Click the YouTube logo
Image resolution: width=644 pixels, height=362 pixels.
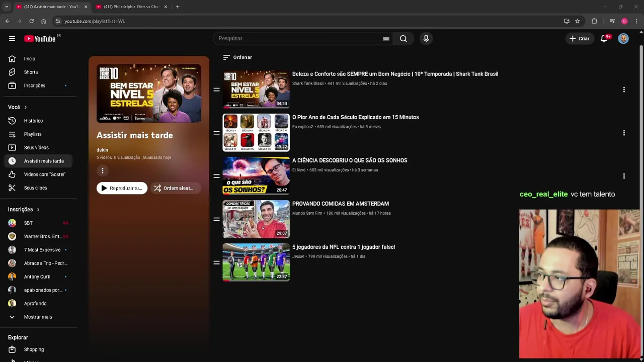coord(40,39)
